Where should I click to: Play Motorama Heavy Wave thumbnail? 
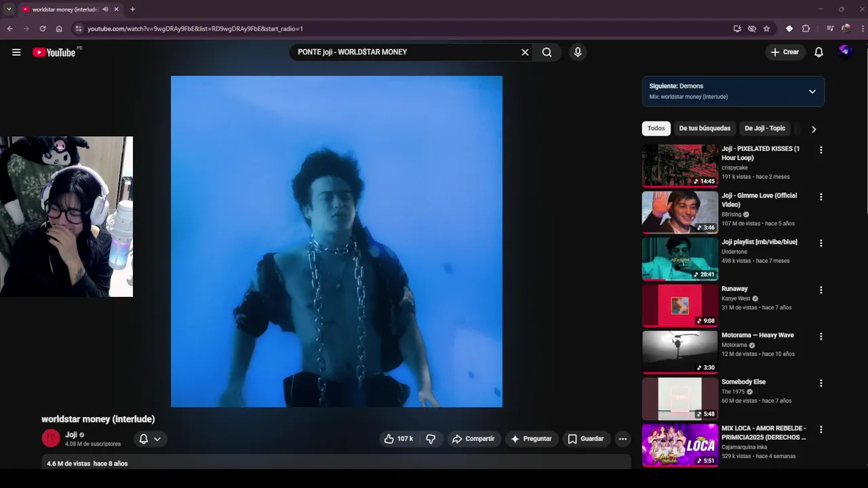click(679, 352)
